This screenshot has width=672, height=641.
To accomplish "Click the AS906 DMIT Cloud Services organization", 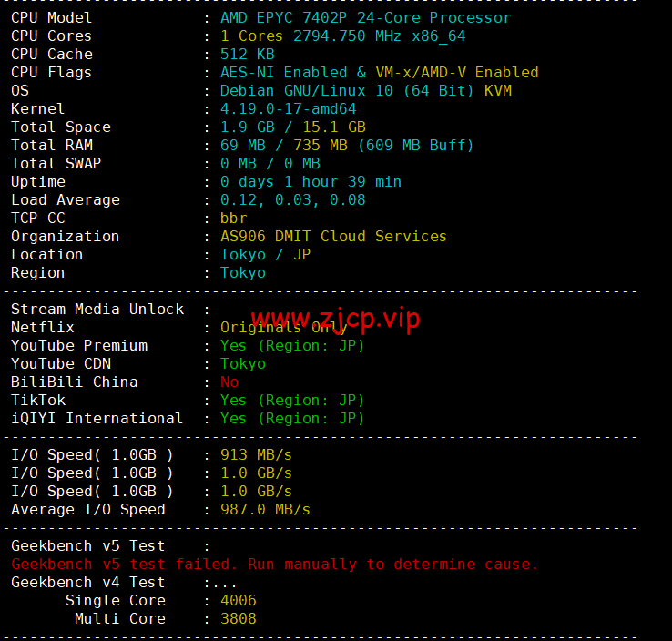I will point(333,237).
